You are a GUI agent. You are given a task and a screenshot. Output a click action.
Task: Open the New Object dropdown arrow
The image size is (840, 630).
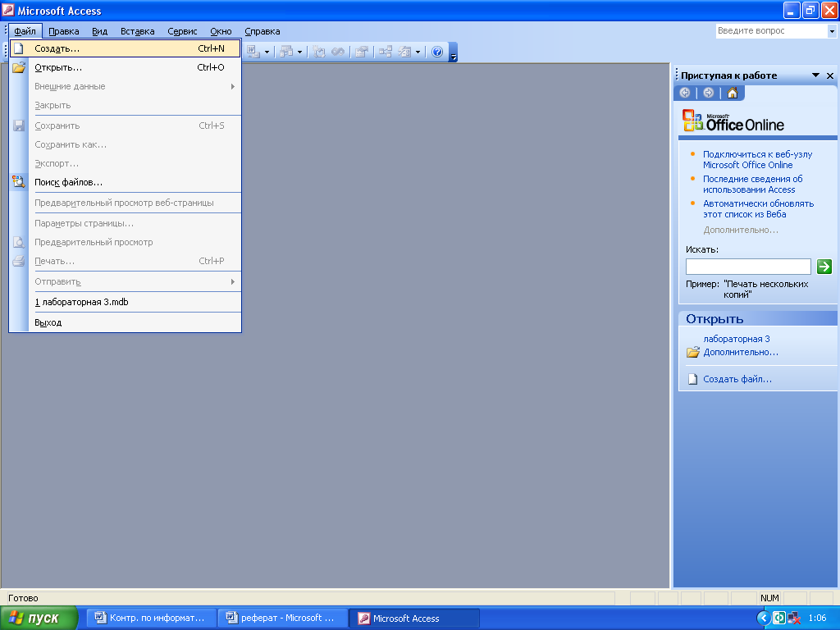click(x=418, y=52)
